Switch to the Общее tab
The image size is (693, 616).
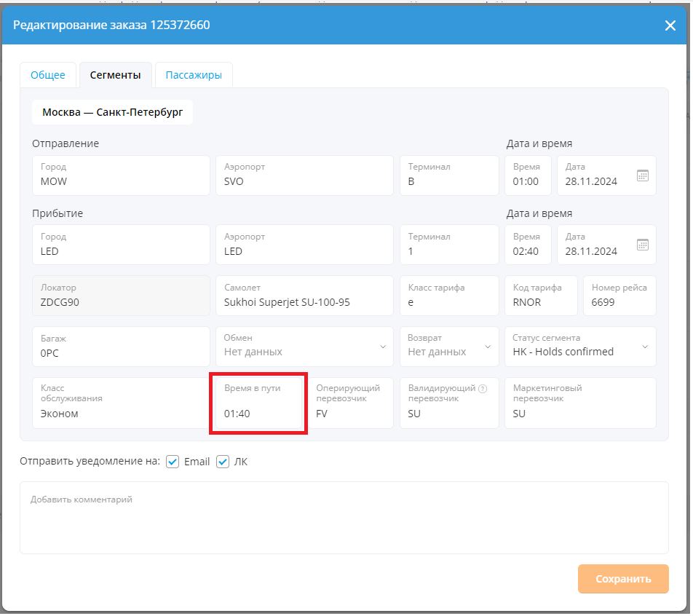48,75
